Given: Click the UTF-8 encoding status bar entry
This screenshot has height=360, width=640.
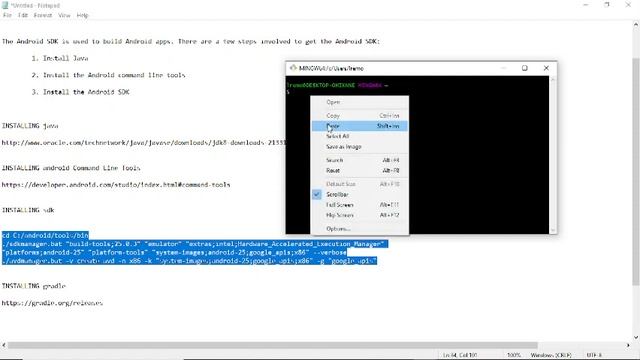Looking at the screenshot, I should tap(594, 355).
